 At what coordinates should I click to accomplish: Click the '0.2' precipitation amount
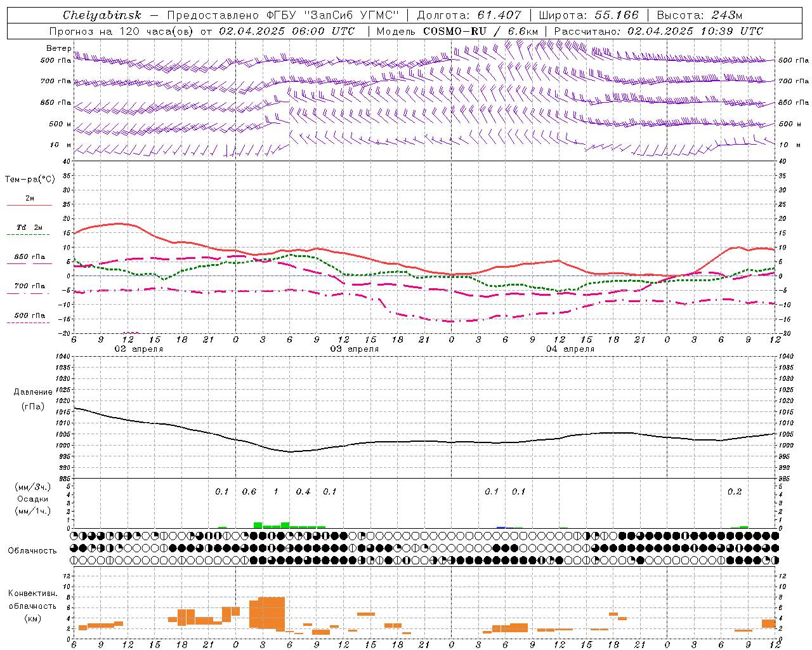click(x=735, y=491)
